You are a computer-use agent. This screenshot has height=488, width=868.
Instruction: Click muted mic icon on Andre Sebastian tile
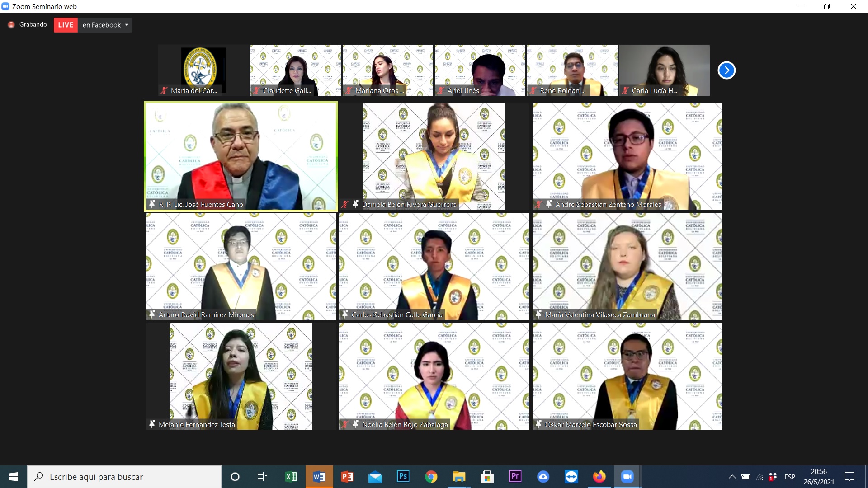[x=538, y=204]
